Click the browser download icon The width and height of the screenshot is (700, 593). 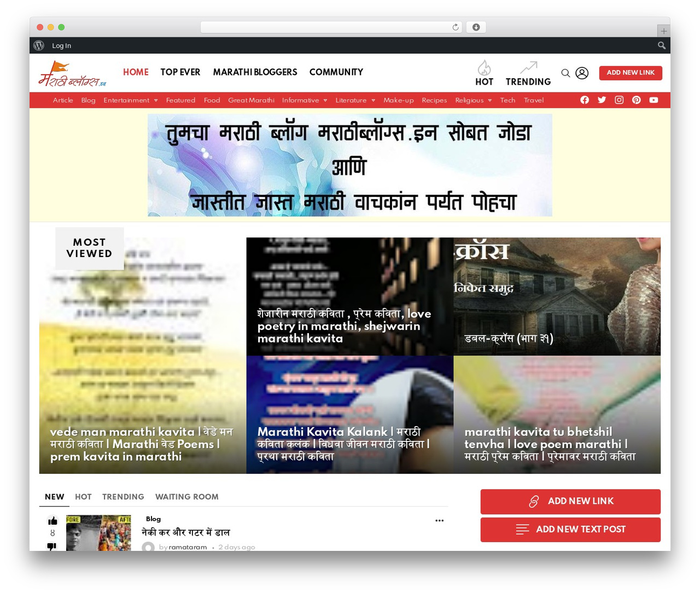point(476,27)
